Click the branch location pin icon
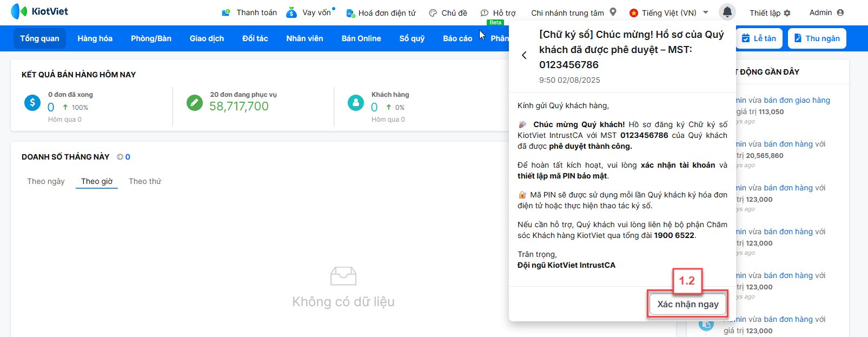Viewport: 868px width, 337px height. 613,12
